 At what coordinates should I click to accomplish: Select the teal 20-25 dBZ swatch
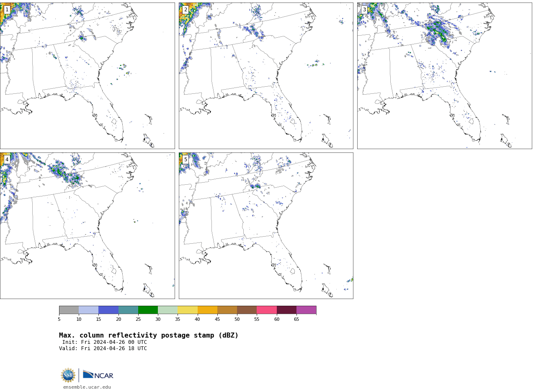(x=128, y=310)
